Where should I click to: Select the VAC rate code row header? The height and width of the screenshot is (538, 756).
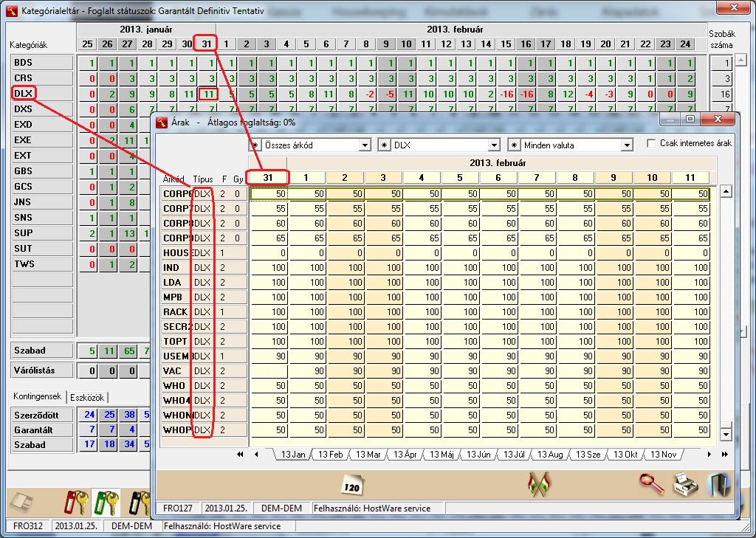(x=177, y=371)
